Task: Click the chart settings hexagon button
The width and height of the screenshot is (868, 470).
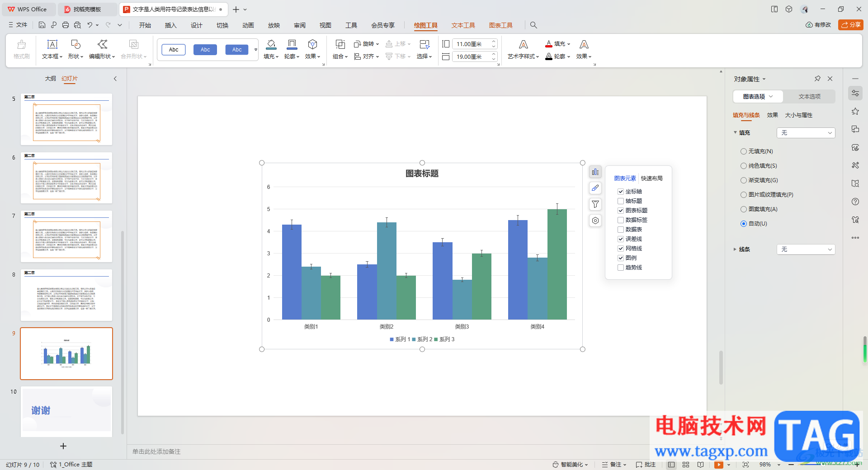Action: [595, 221]
